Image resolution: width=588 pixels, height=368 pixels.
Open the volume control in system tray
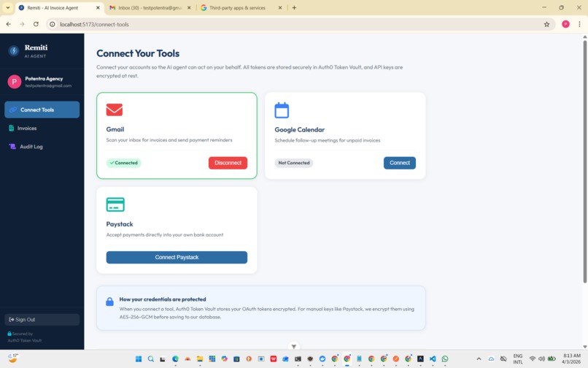pyautogui.click(x=541, y=359)
